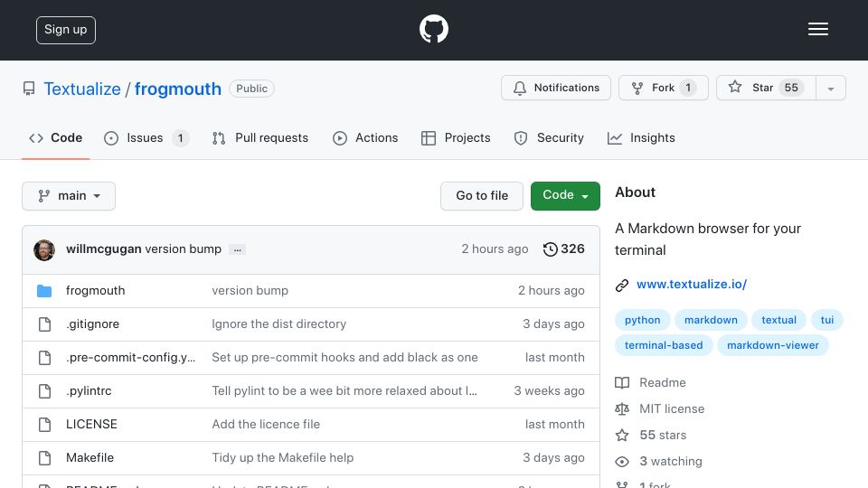
Task: Click the frogmouth folder icon
Action: [x=44, y=291]
